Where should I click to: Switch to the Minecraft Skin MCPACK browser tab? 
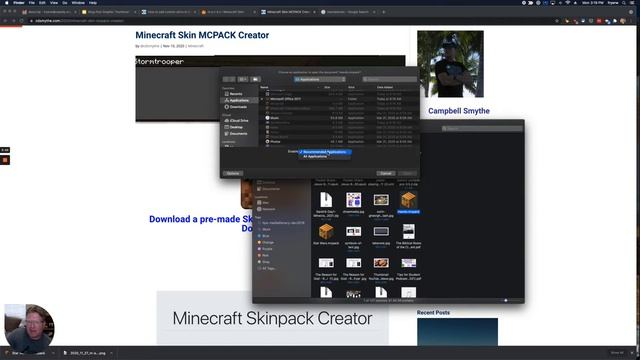point(288,12)
